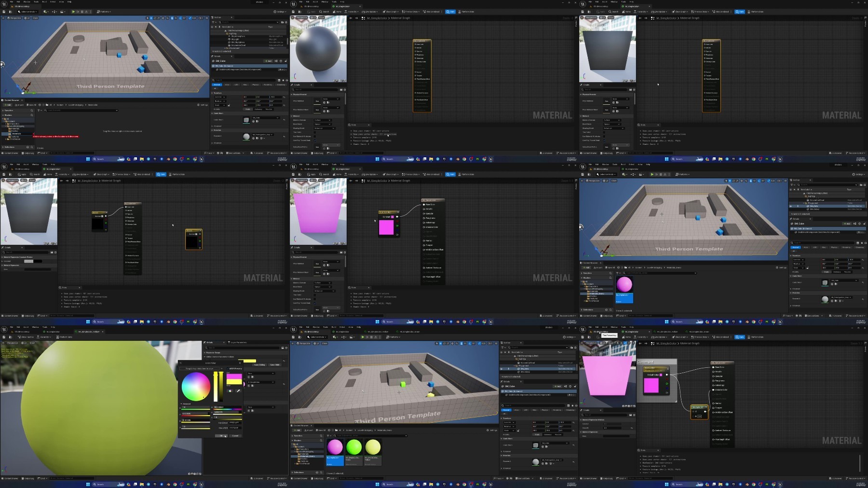Open Build menu in top-left window

click(44, 2)
